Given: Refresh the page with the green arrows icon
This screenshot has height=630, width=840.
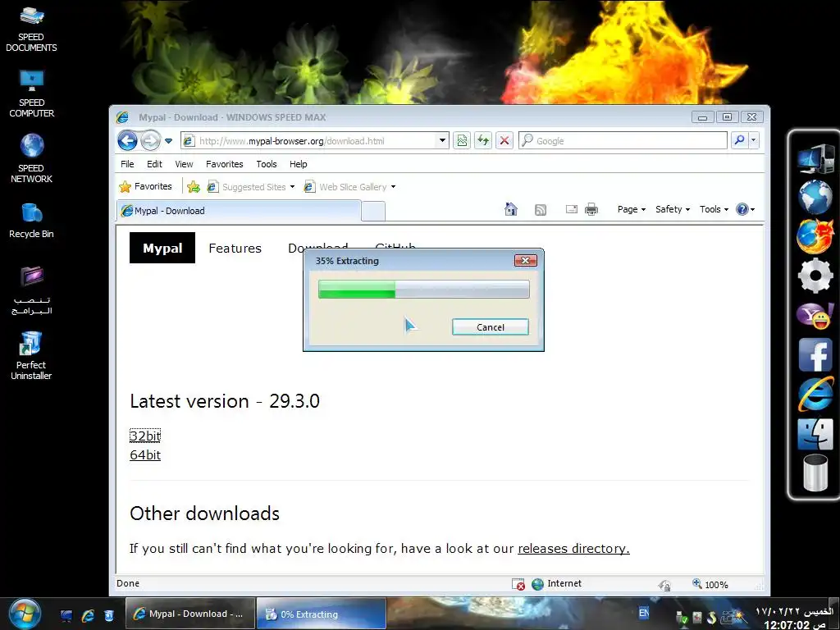Looking at the screenshot, I should point(482,140).
